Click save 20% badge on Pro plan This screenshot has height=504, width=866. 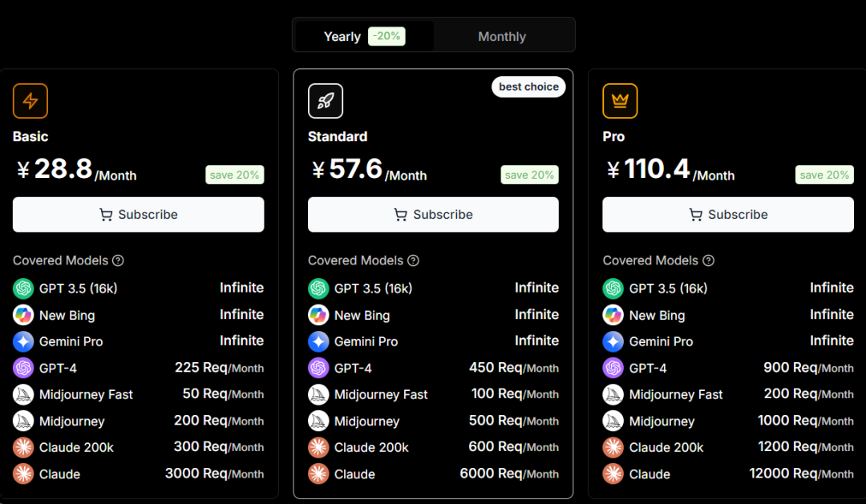coord(824,175)
